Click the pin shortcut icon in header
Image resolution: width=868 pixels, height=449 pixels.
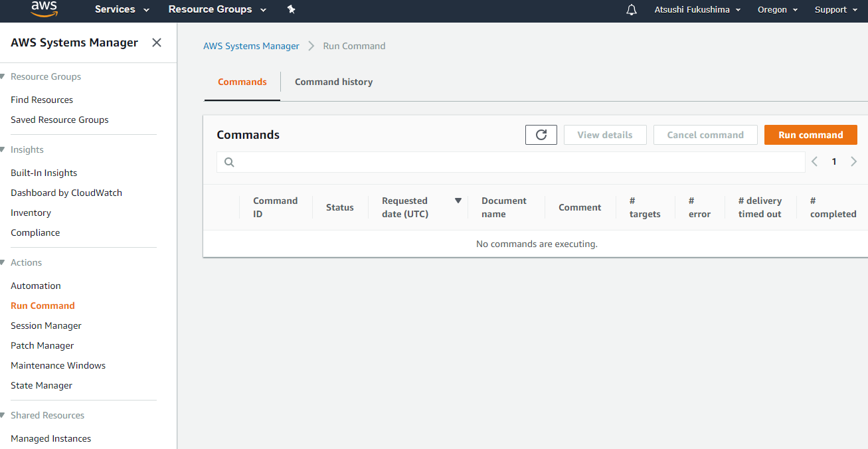point(291,9)
